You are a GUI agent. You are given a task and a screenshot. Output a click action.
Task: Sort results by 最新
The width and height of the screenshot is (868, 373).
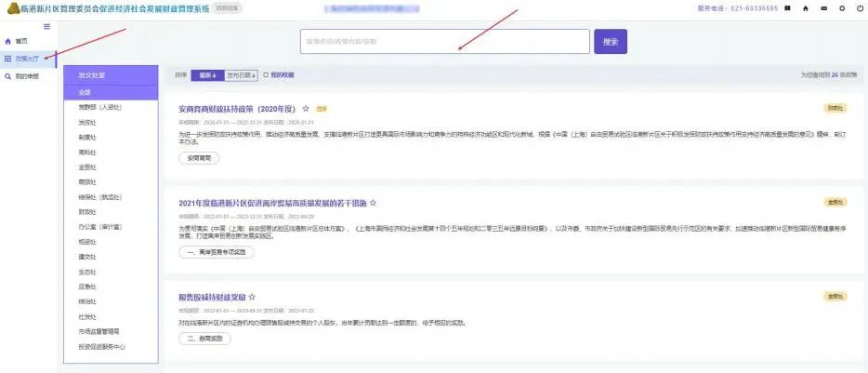(207, 75)
